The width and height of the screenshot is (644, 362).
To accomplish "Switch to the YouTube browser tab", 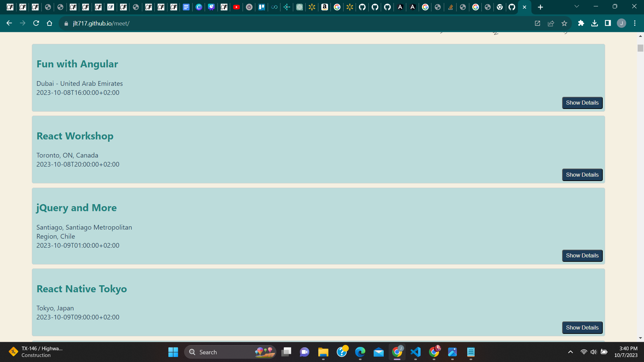I will [x=236, y=7].
